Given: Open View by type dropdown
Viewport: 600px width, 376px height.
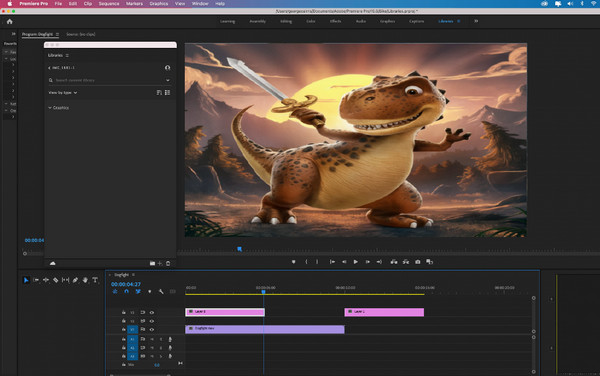Looking at the screenshot, I should (x=63, y=93).
